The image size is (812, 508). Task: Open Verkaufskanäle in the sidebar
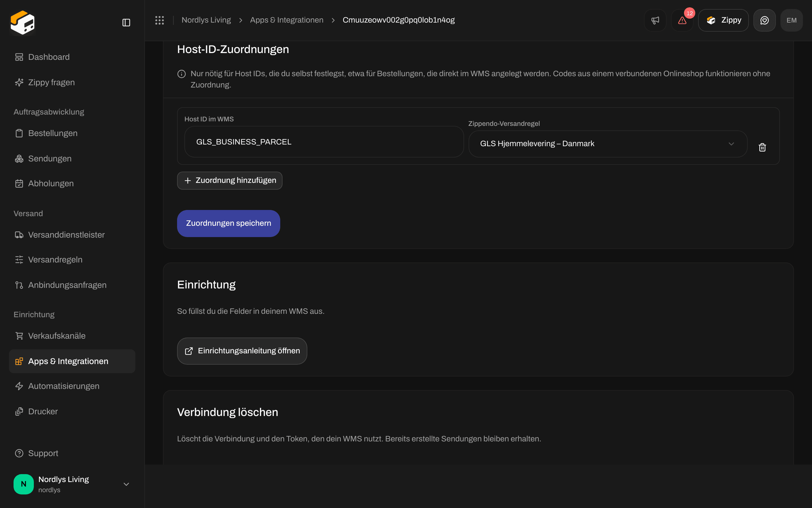pyautogui.click(x=72, y=336)
